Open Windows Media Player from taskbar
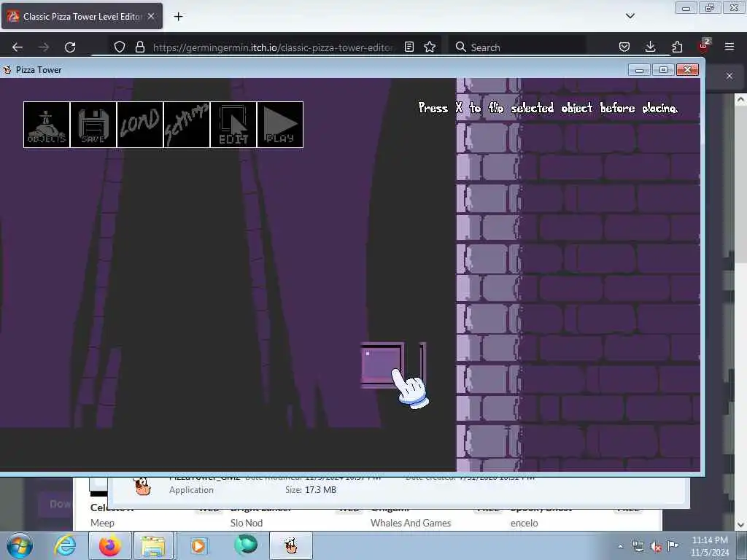Viewport: 747px width, 560px height. 198,545
